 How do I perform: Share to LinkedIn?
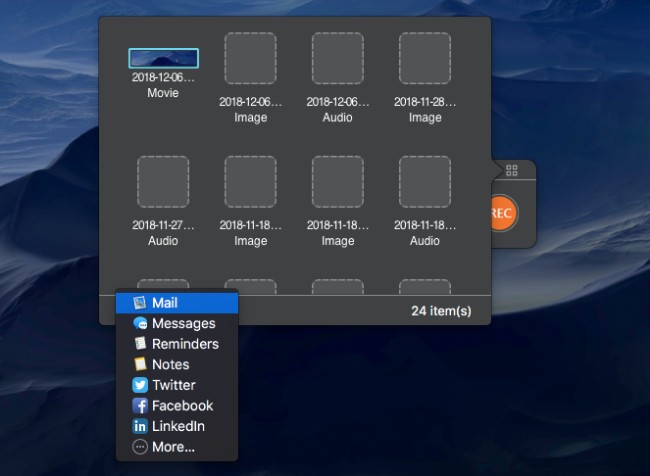177,426
